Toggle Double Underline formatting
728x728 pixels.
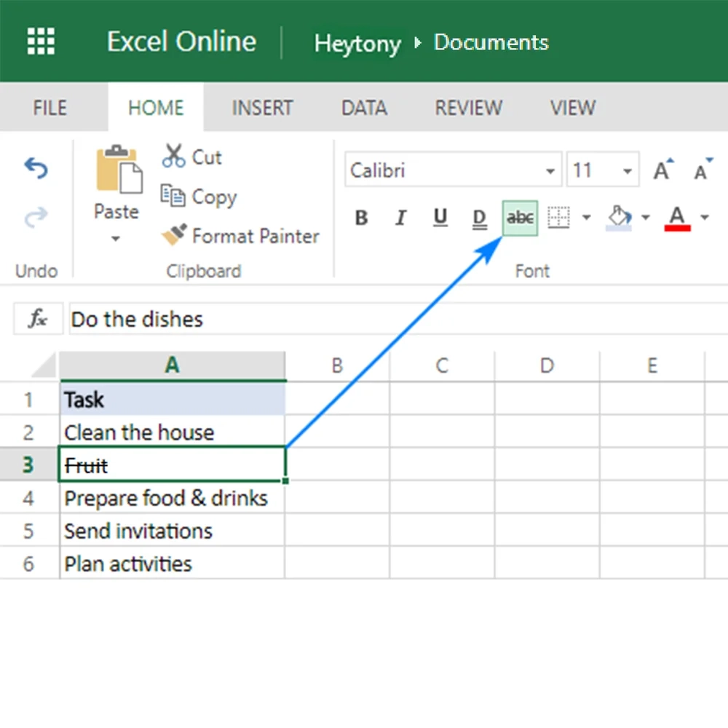(480, 218)
